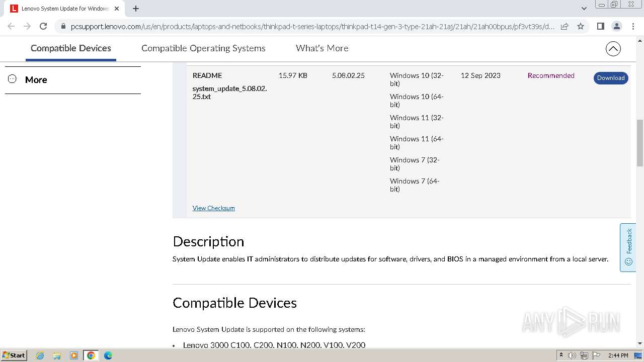Click the scrollbar down arrow
Image resolution: width=644 pixels, height=362 pixels.
point(640,343)
